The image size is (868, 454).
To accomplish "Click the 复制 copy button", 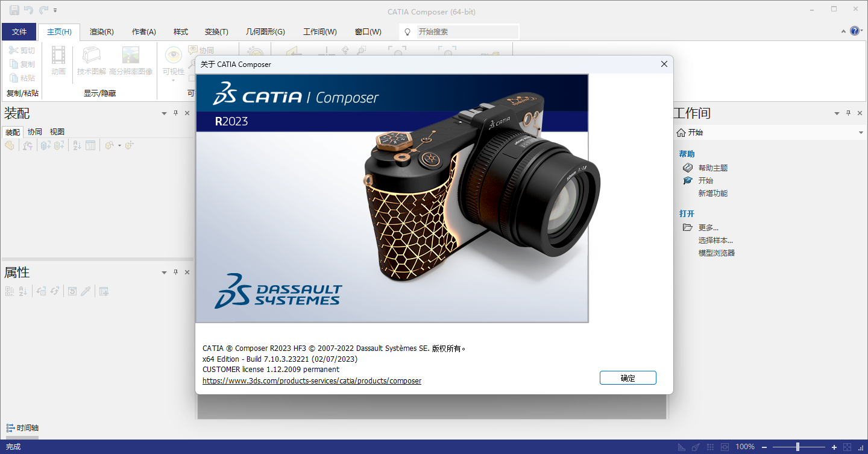I will point(22,64).
